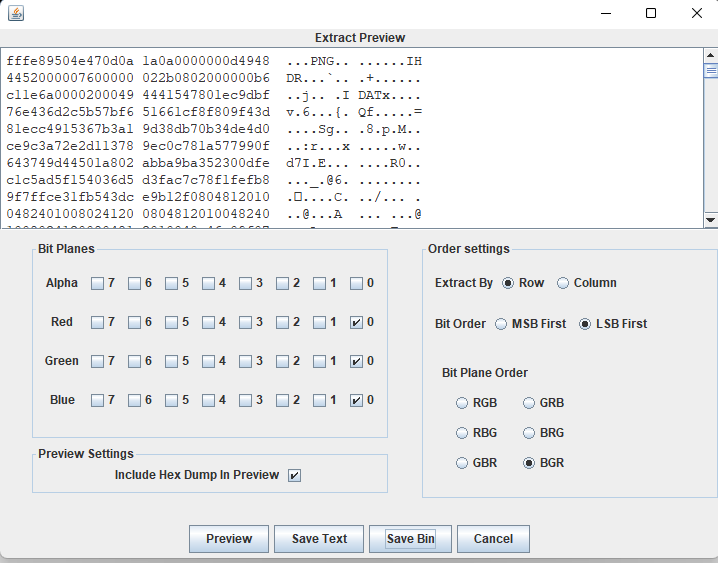Uncheck the Green bit plane 0 checkbox

pos(356,361)
